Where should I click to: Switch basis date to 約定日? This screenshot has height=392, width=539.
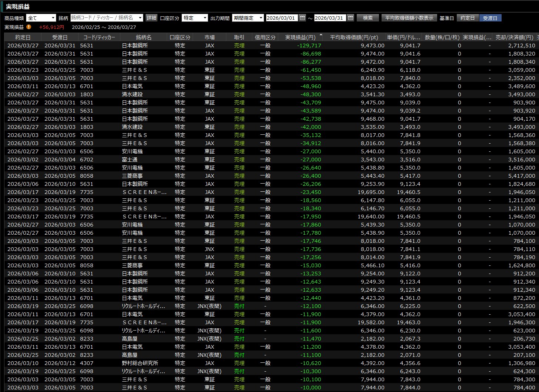click(x=467, y=18)
